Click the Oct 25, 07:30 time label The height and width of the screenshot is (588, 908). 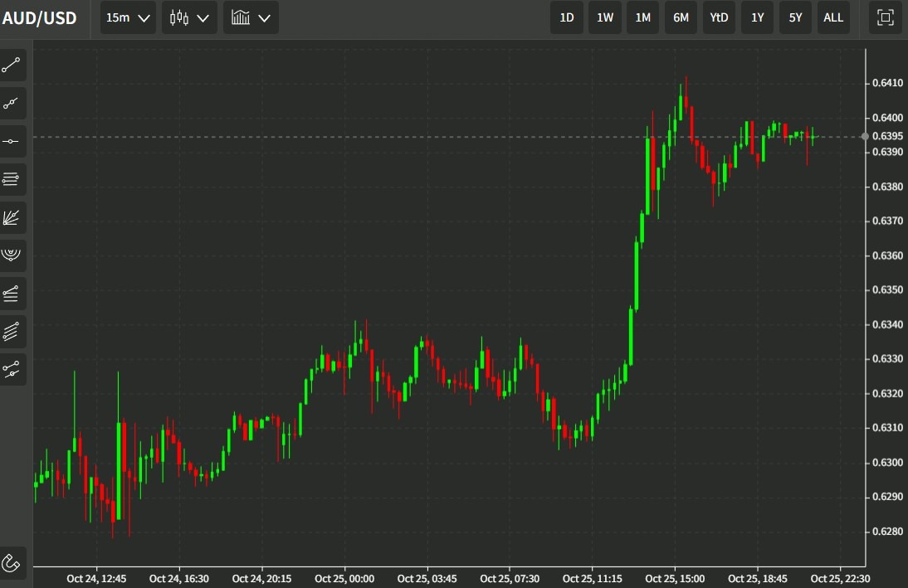point(510,579)
